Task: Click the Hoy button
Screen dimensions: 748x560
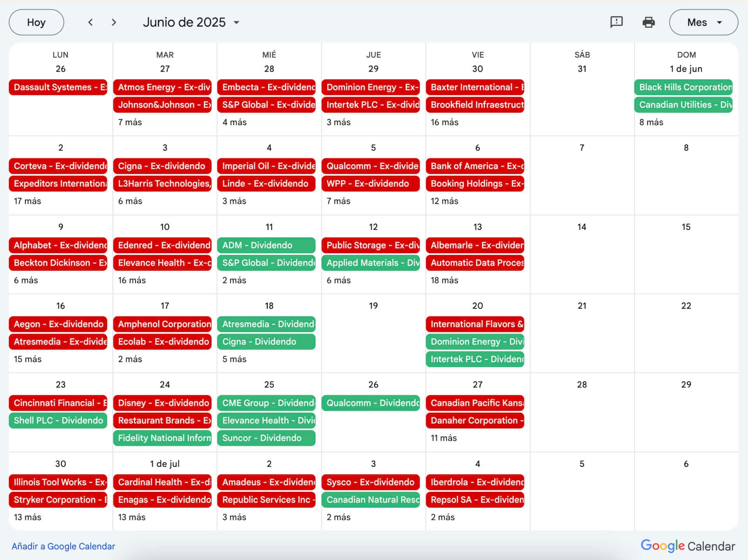Action: coord(36,22)
